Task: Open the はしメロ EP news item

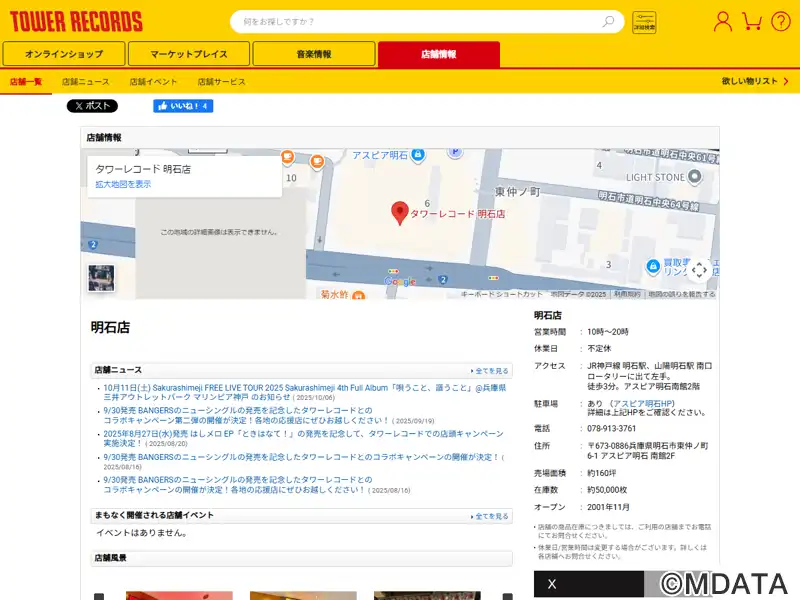Action: (304, 438)
